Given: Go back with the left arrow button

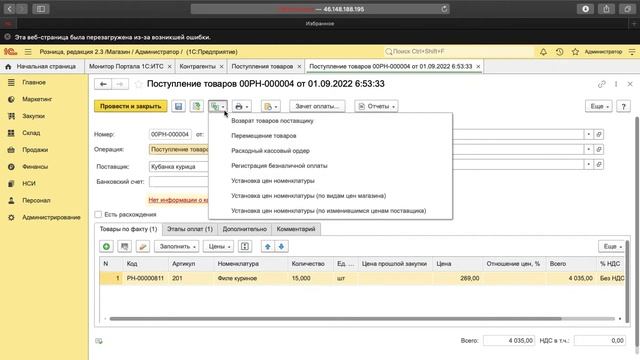Looking at the screenshot, I should [103, 84].
